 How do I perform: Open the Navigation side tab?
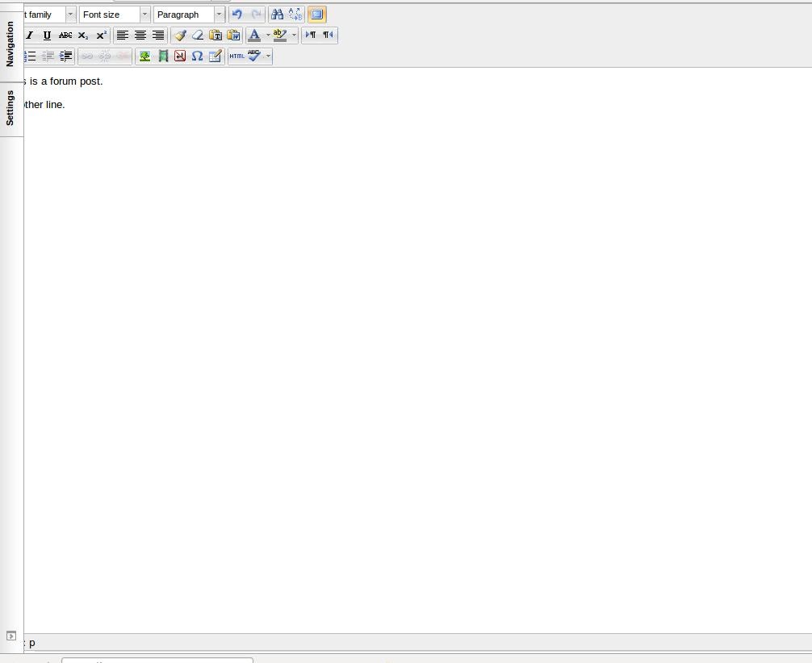click(10, 44)
